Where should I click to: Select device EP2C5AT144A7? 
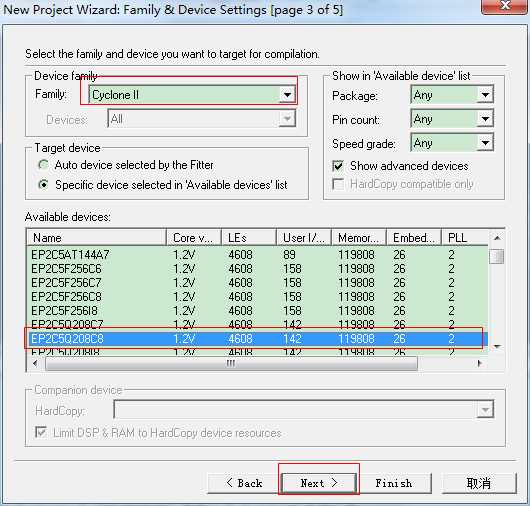pyautogui.click(x=257, y=255)
